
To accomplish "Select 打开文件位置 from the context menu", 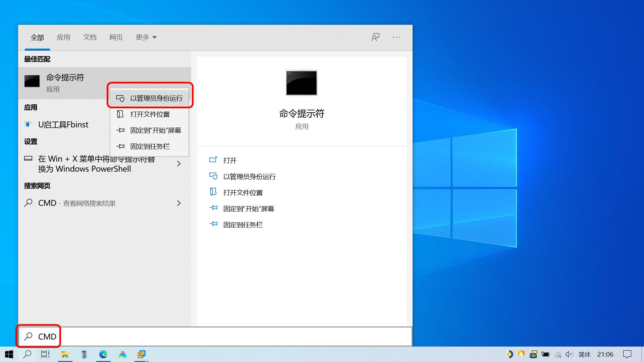I will [x=150, y=114].
